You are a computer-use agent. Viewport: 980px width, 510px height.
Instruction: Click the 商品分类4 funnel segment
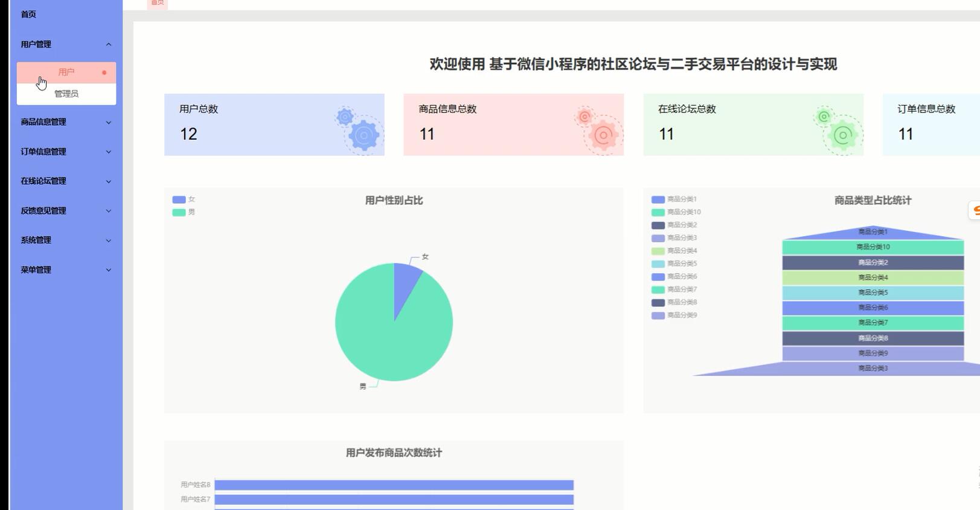873,278
